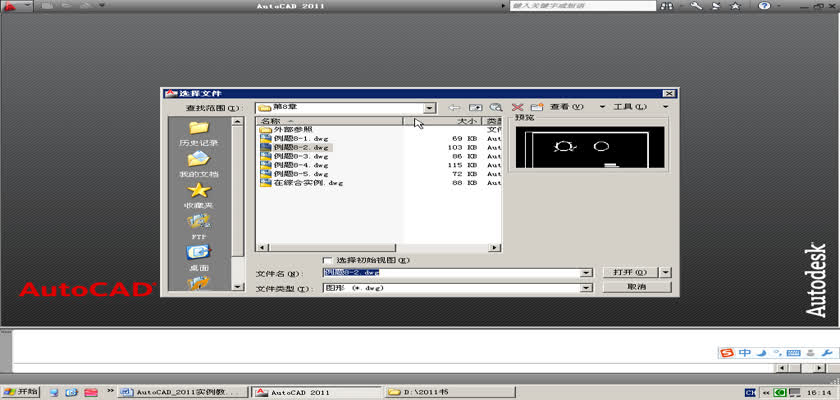Open the 查看 menu
The height and width of the screenshot is (400, 840).
(567, 107)
